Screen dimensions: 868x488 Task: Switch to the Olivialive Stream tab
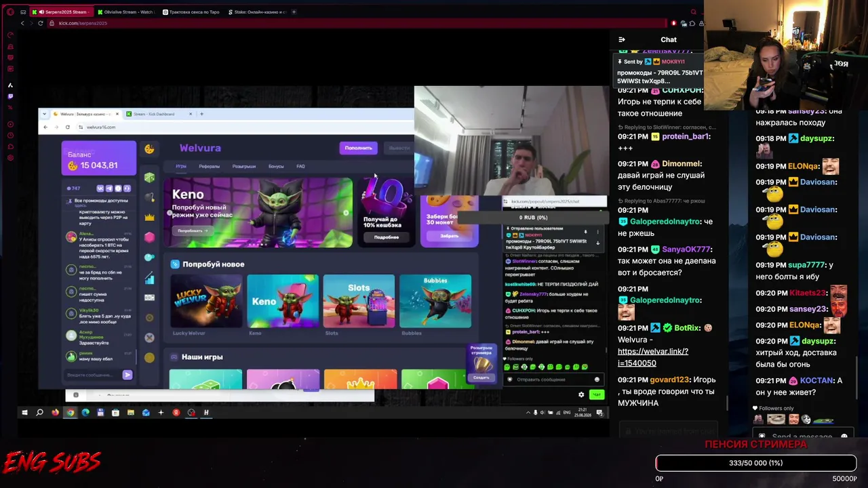click(125, 12)
